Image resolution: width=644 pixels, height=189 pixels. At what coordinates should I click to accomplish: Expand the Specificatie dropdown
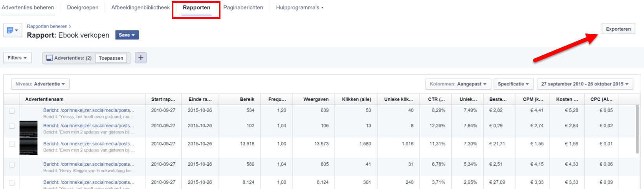coord(514,84)
